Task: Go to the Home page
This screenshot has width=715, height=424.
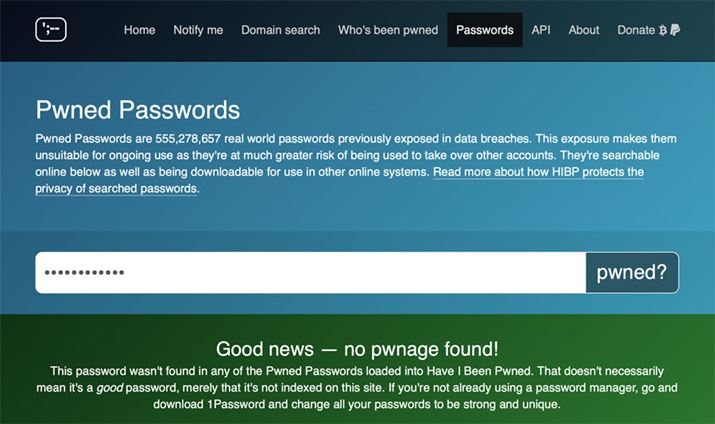Action: pyautogui.click(x=139, y=30)
